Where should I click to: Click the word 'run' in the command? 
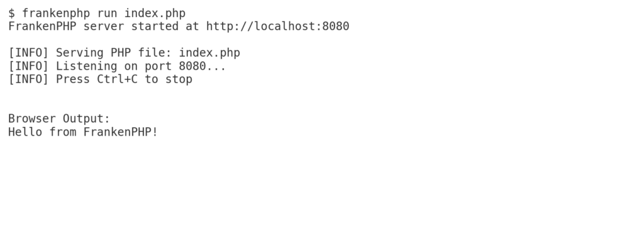coord(107,14)
